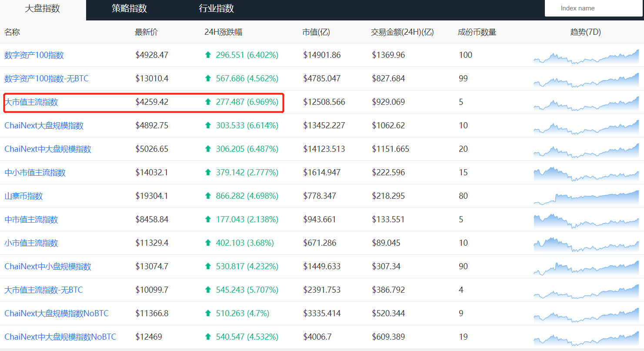This screenshot has height=351, width=644.
Task: Select the trading amount $1369.96
Action: (x=388, y=55)
